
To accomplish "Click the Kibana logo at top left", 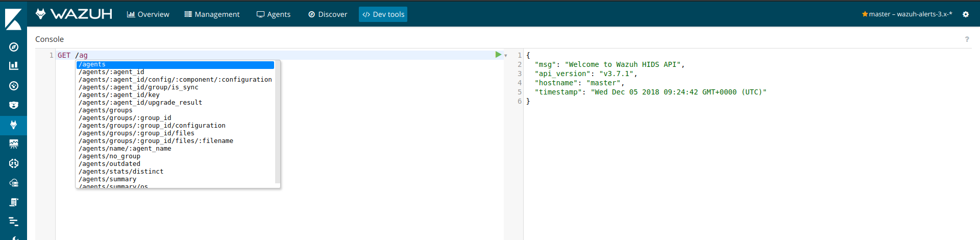I will 13,19.
